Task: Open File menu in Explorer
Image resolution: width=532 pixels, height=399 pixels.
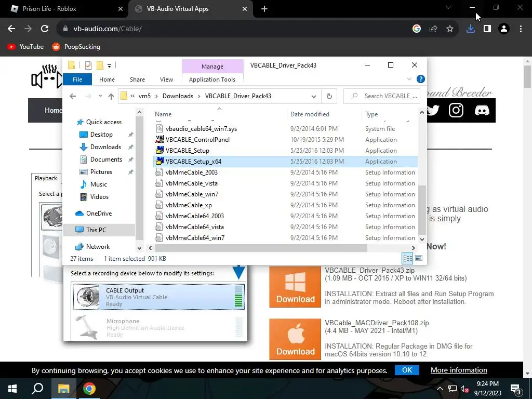Action: click(77, 79)
